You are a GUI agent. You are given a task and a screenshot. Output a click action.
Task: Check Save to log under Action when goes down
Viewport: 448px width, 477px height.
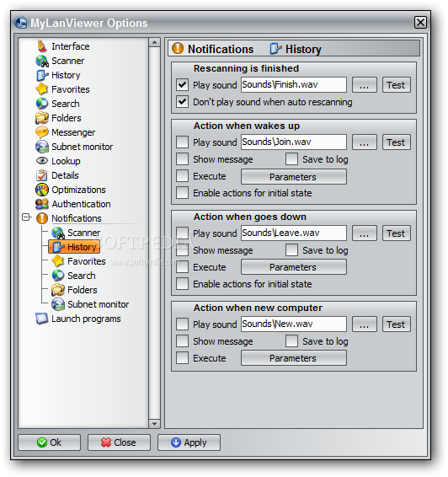[x=291, y=249]
